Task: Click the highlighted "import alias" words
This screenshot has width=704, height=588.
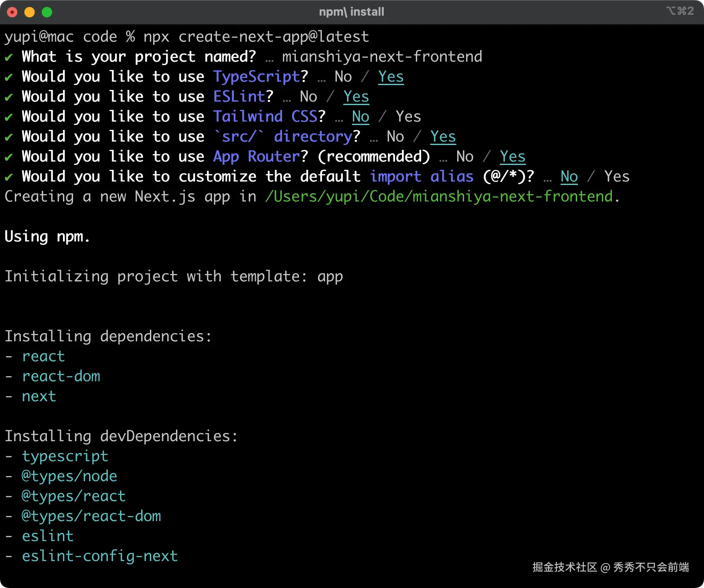Action: (x=422, y=177)
